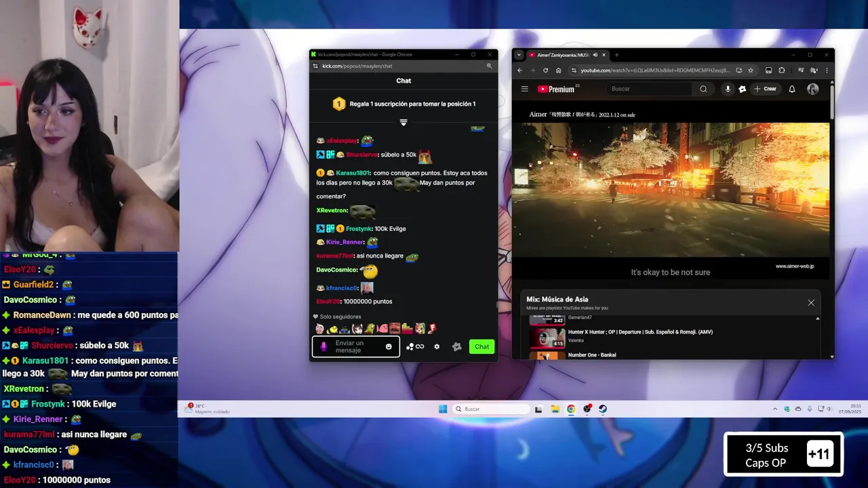Collapse the pinned gift banner arrow in Kick chat
Image resolution: width=868 pixels, height=488 pixels.
click(x=403, y=122)
